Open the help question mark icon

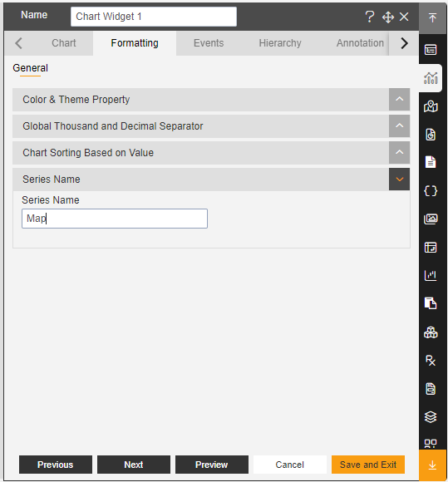[x=370, y=17]
